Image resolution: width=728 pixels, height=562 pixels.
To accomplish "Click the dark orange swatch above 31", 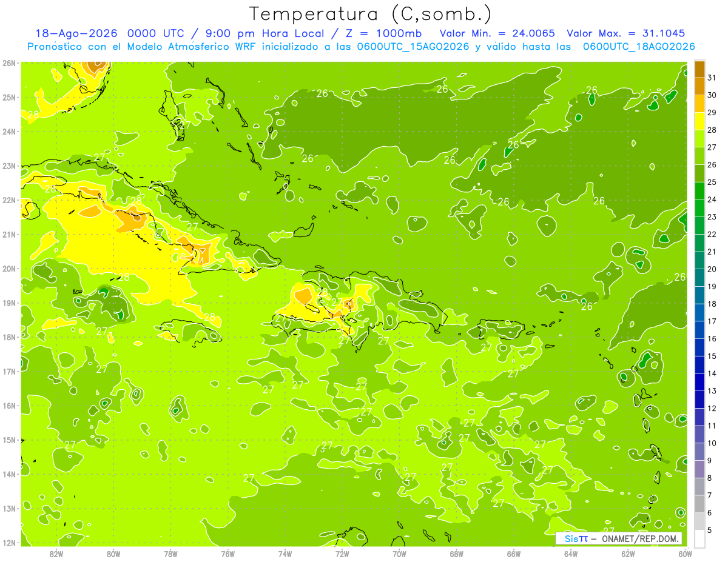I will tap(699, 69).
